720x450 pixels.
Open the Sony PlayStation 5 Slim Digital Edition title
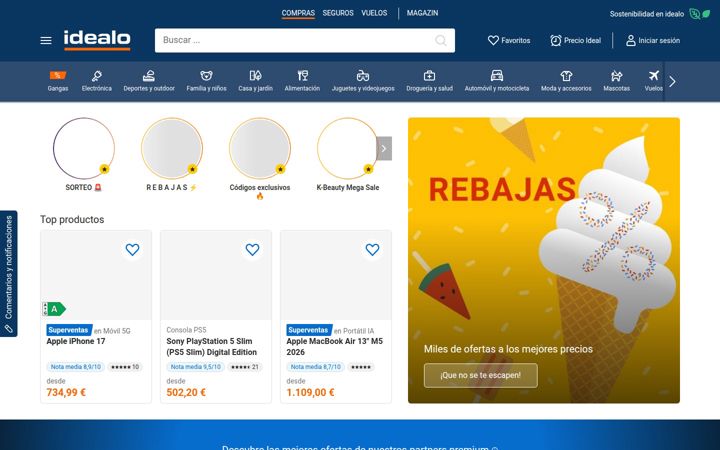212,347
